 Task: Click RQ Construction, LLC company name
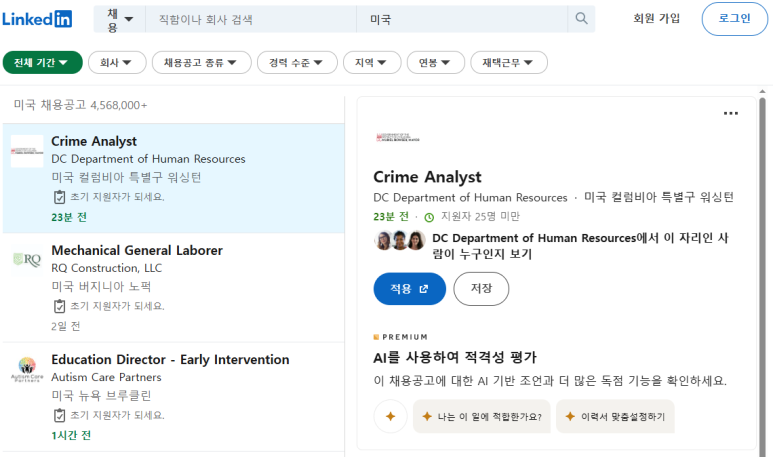[x=106, y=268]
